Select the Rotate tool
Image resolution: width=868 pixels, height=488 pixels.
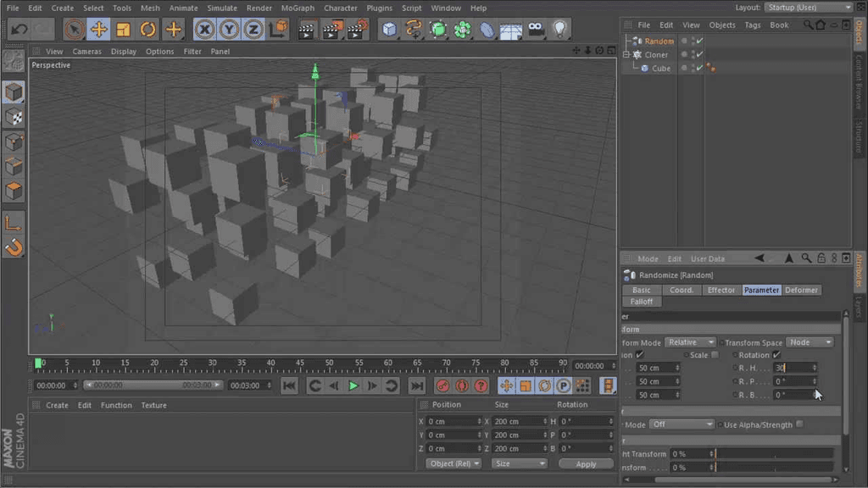148,29
